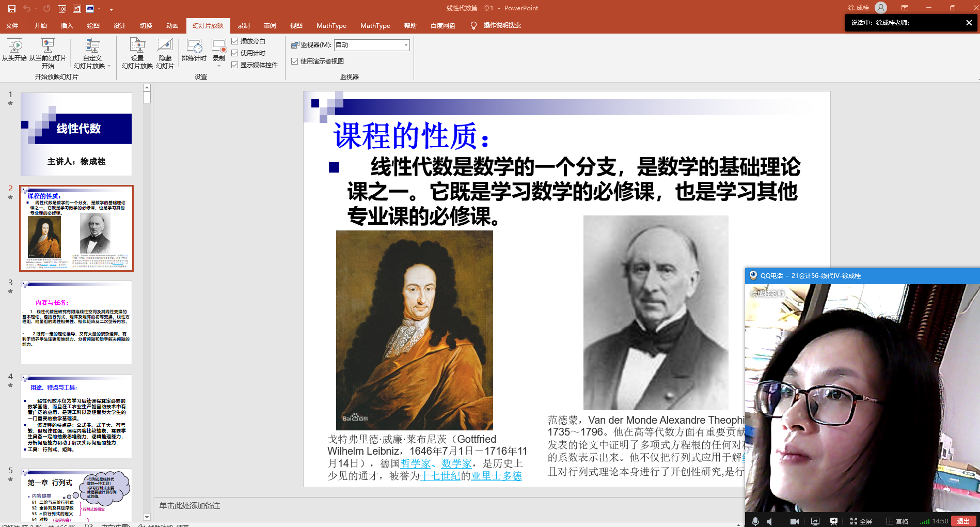Viewport: 980px width, 527px height.
Task: Click the 亚里士多德 hyperlink
Action: pos(496,476)
